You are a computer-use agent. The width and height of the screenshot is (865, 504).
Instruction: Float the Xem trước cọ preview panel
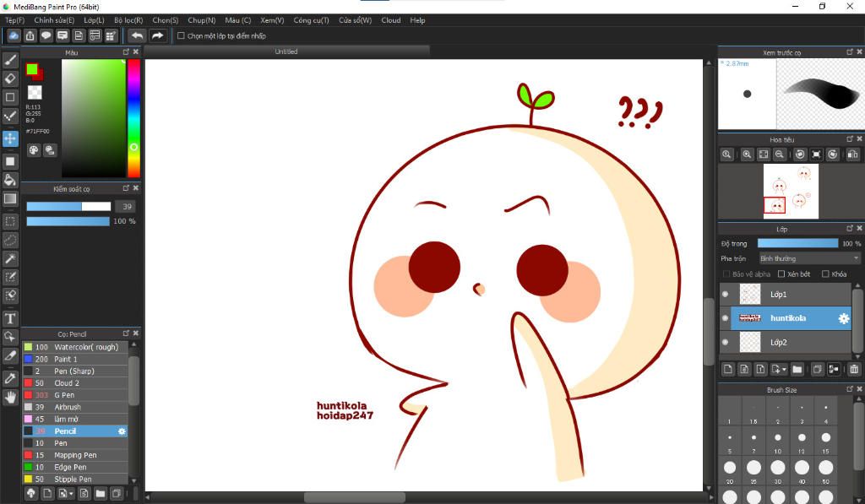click(850, 51)
